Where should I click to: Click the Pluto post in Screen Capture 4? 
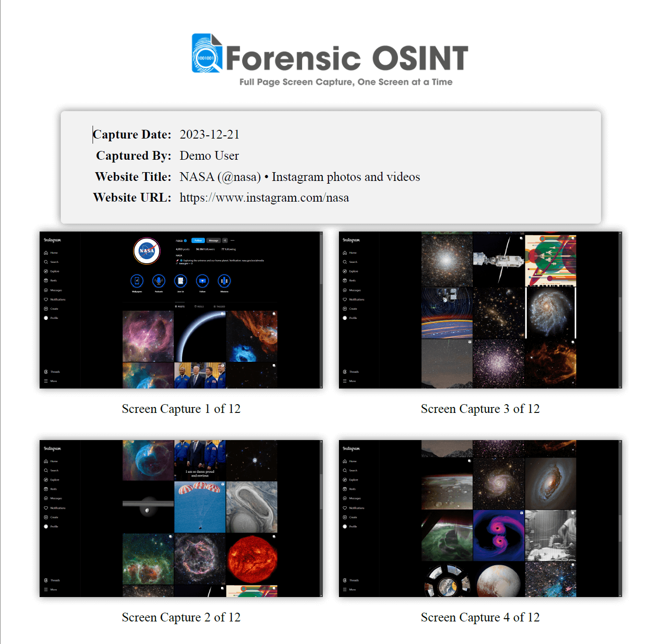click(x=499, y=580)
